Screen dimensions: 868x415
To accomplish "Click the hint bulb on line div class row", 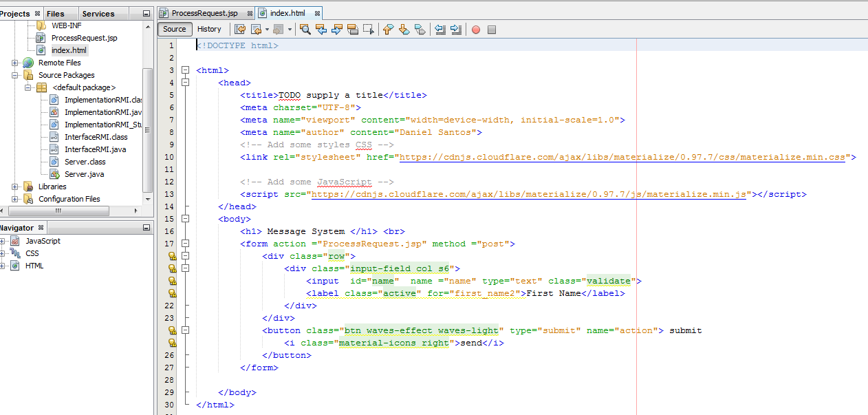I will [173, 256].
